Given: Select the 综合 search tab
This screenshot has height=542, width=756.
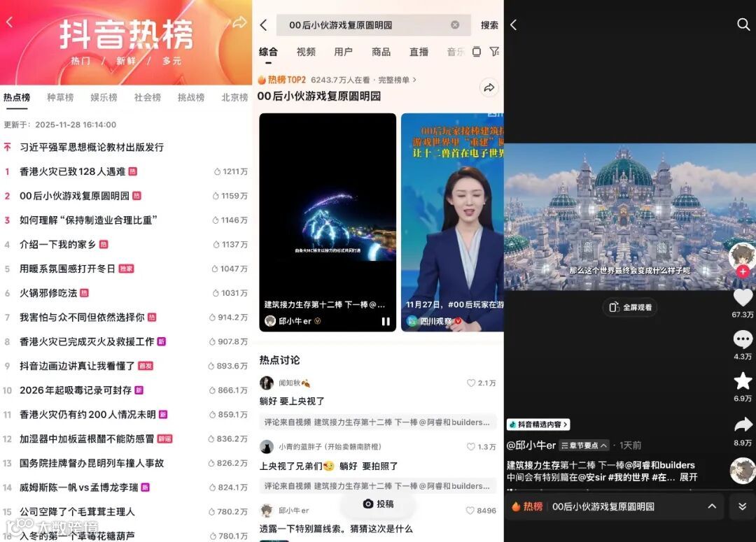Looking at the screenshot, I should [268, 52].
